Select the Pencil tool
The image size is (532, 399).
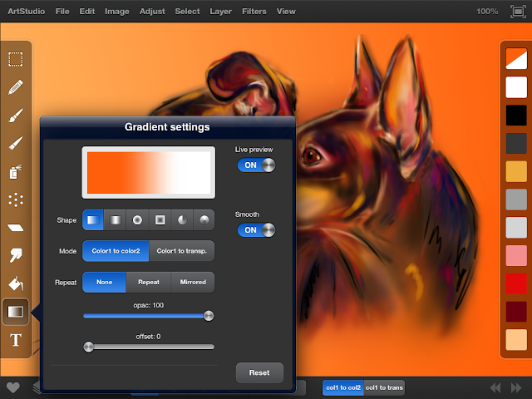click(x=16, y=87)
